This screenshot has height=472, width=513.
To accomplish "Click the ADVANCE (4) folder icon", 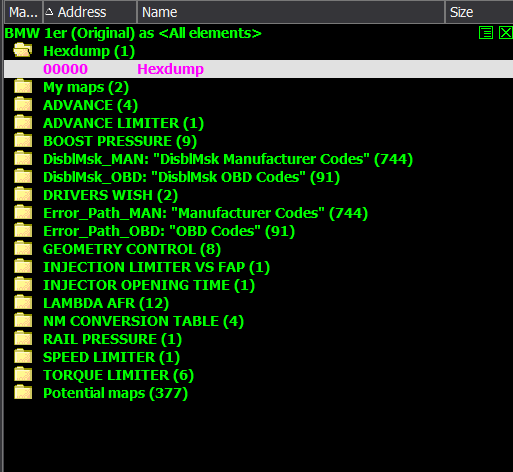I will click(23, 104).
